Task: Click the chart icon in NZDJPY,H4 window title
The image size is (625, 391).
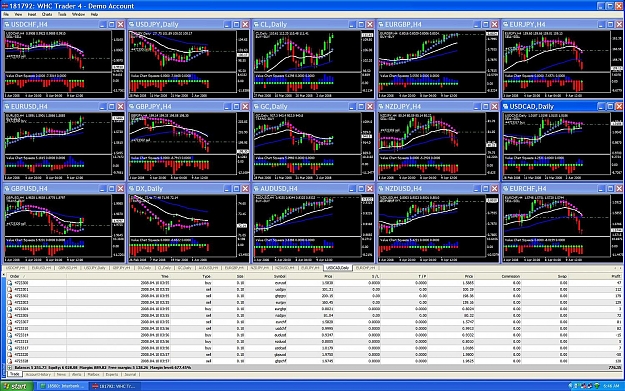Action: coord(381,107)
